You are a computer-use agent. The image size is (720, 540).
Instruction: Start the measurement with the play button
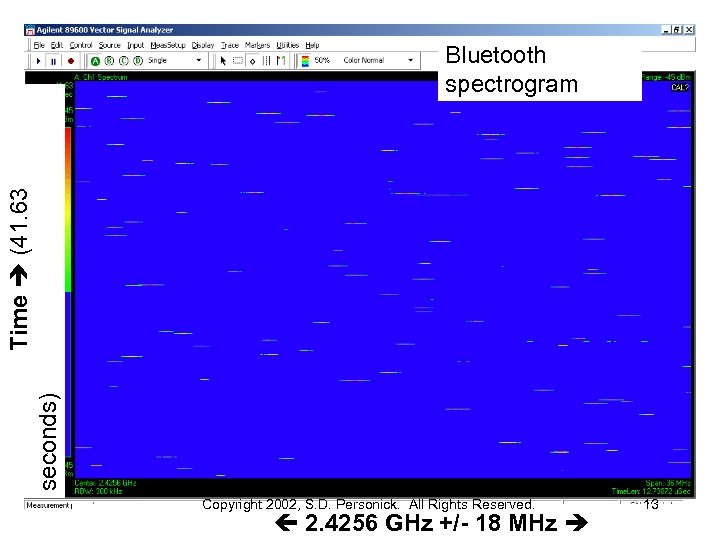39,61
